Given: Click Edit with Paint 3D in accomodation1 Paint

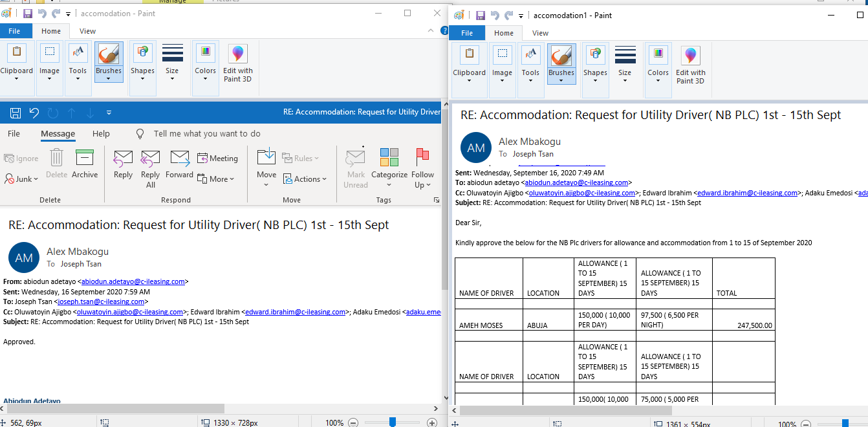Looking at the screenshot, I should [x=691, y=65].
